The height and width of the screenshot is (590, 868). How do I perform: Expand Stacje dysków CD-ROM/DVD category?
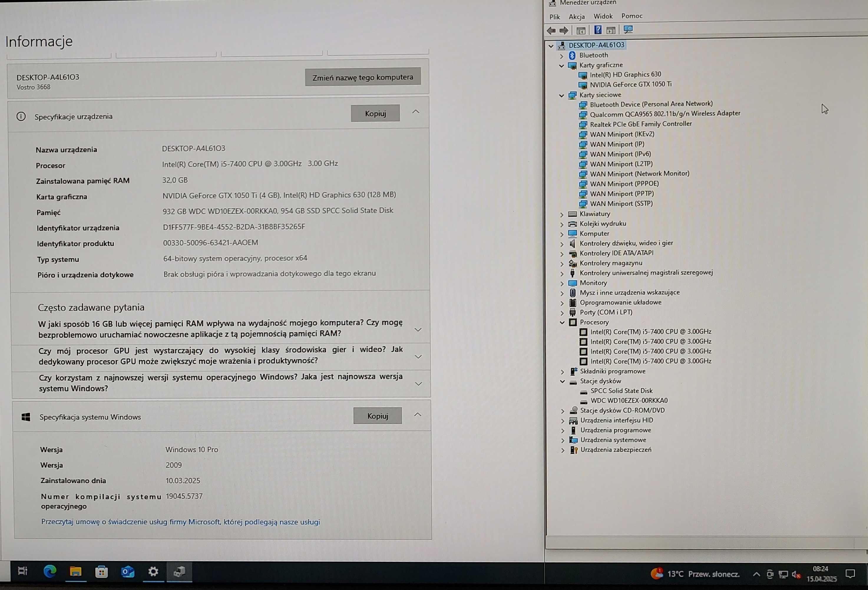pos(563,411)
